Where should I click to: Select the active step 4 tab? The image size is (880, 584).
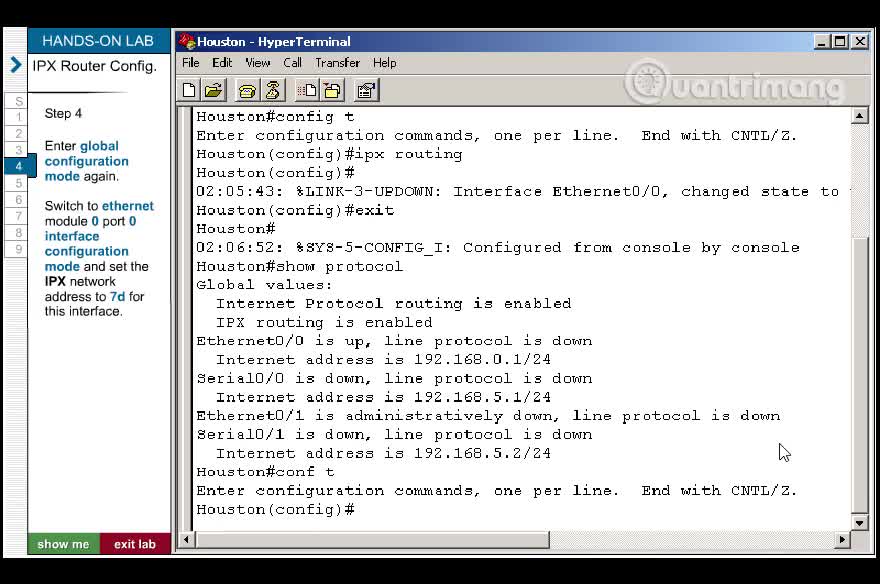[19, 166]
